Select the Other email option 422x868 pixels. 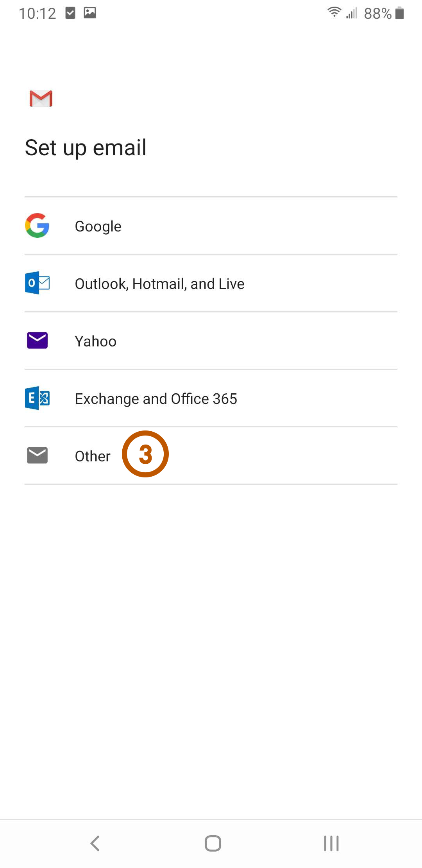pos(93,456)
